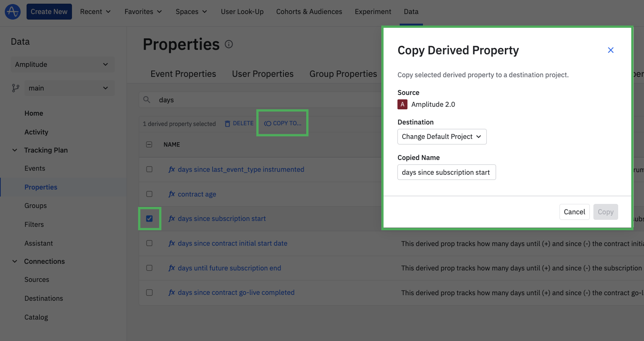Open Catalog under Connections
This screenshot has height=341, width=644.
[x=36, y=317]
